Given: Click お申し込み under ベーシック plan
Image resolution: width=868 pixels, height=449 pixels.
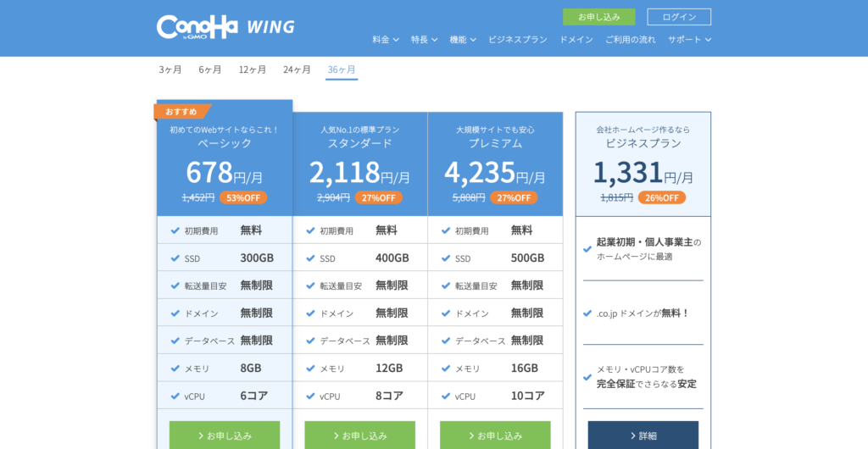Looking at the screenshot, I should 225,435.
